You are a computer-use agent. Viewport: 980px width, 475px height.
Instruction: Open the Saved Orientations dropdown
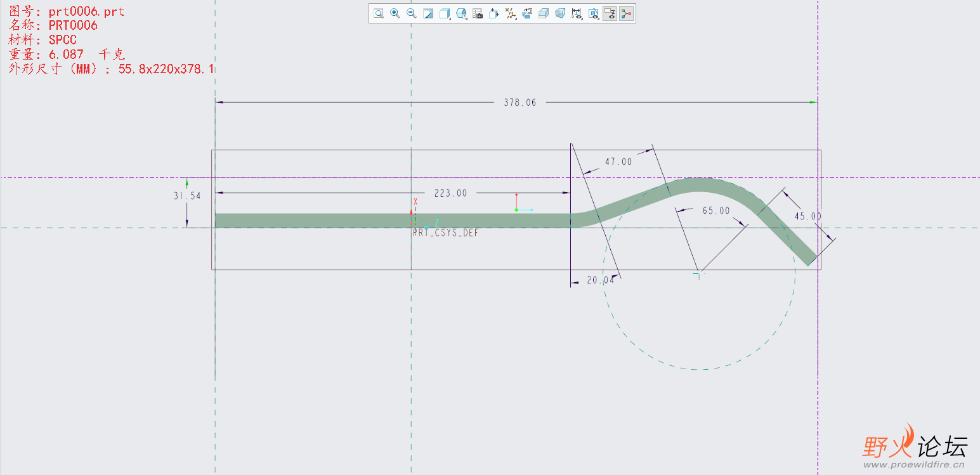(x=461, y=13)
